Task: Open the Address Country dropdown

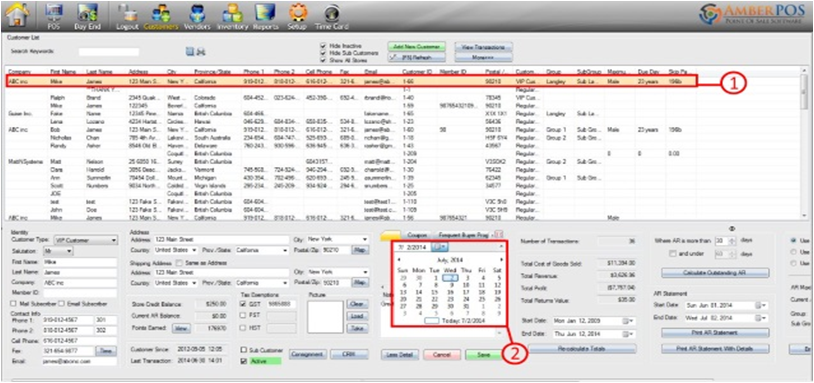Action: pos(194,250)
